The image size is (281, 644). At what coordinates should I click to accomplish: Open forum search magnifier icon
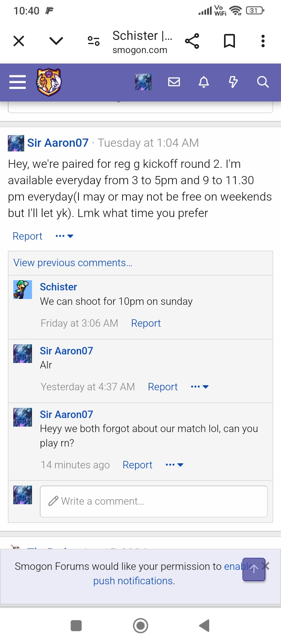click(x=263, y=82)
